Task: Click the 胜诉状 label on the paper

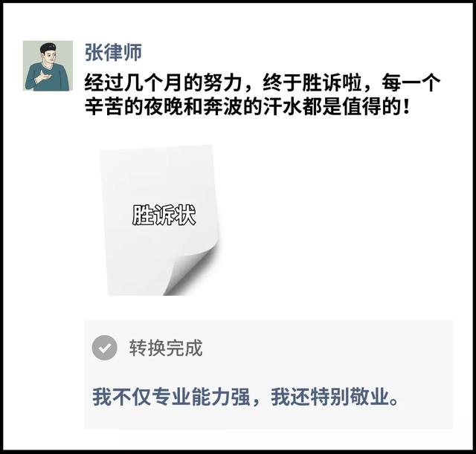Action: click(x=164, y=215)
